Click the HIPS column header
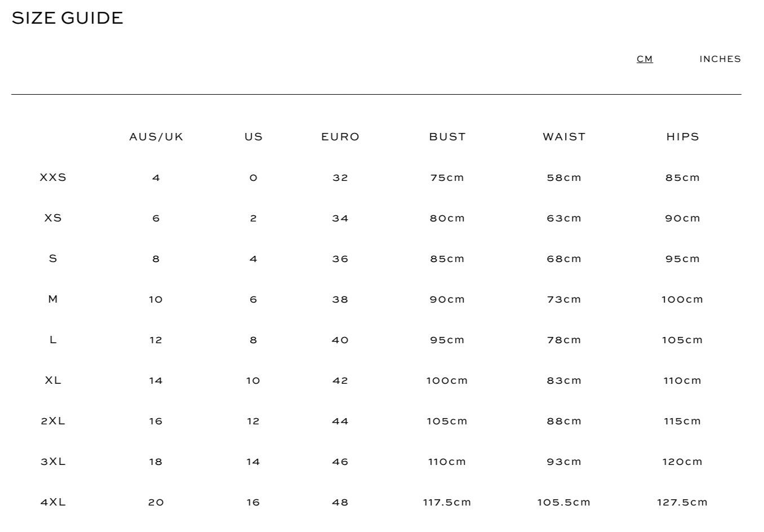The image size is (764, 532). point(682,137)
